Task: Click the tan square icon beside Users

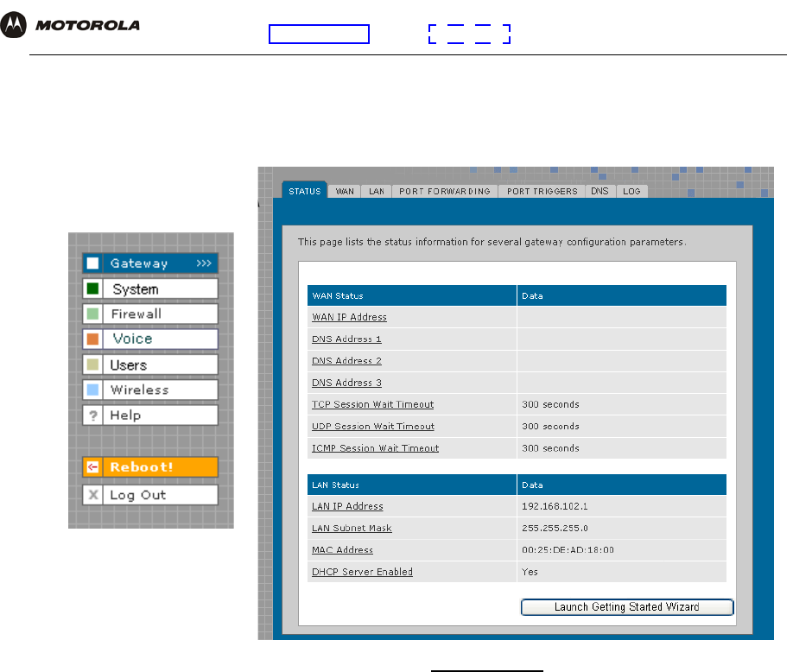Action: coord(92,365)
